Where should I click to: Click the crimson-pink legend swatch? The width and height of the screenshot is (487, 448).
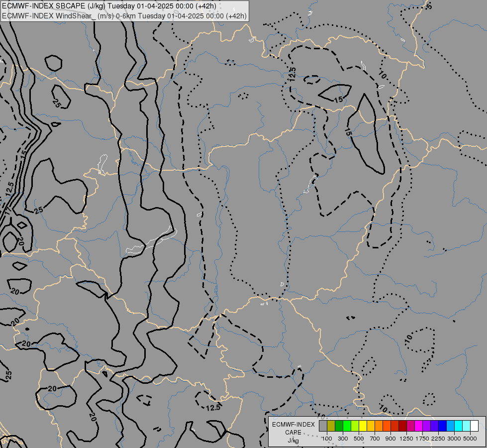[410, 426]
